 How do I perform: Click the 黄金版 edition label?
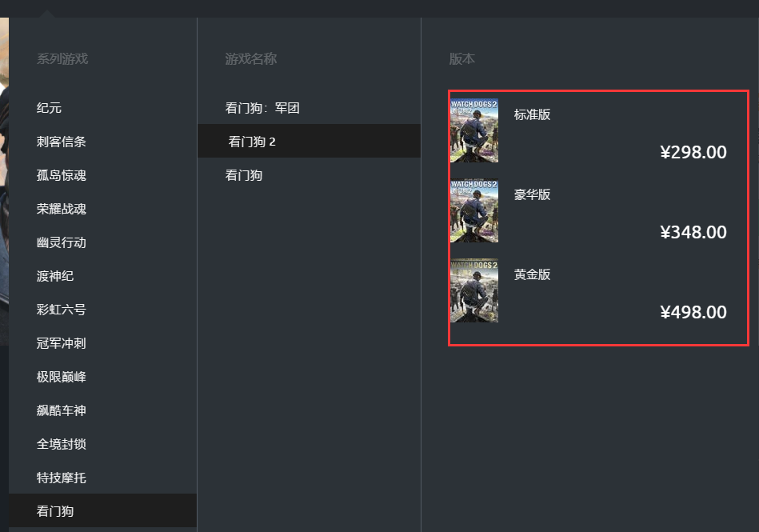tap(532, 274)
